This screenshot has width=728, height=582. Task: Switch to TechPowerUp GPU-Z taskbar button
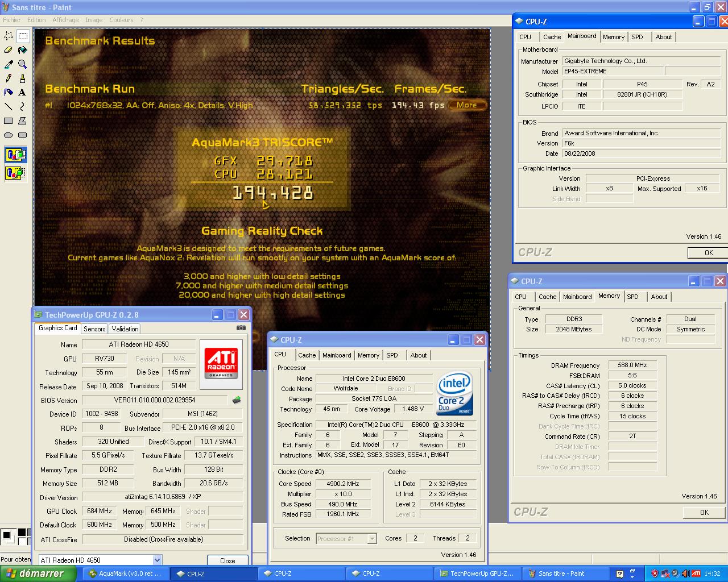coord(477,573)
